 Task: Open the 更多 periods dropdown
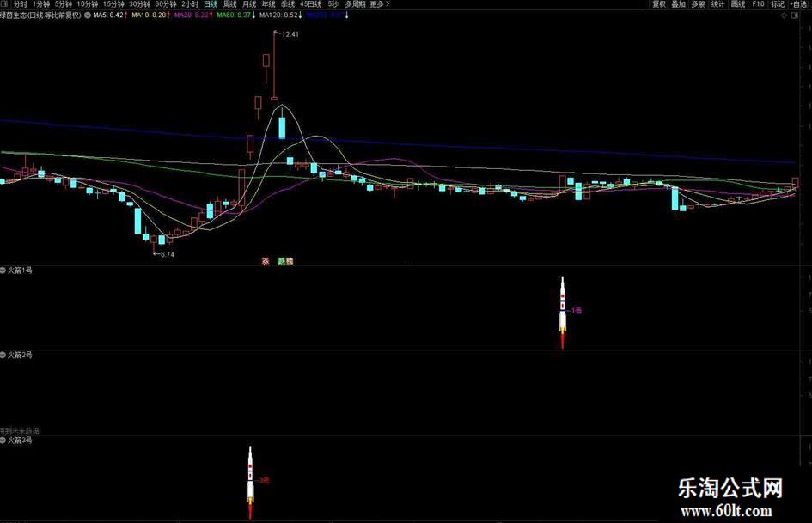[380, 4]
